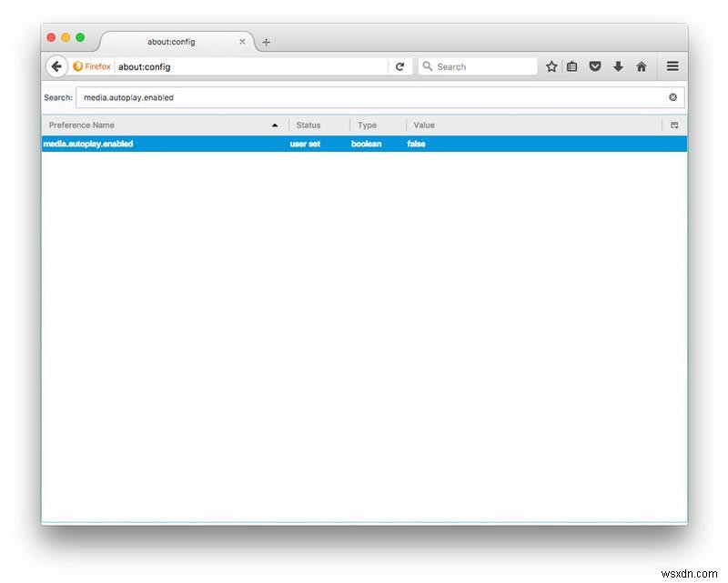The height and width of the screenshot is (583, 728).
Task: Toggle the Preference Name sort order
Action: point(164,125)
